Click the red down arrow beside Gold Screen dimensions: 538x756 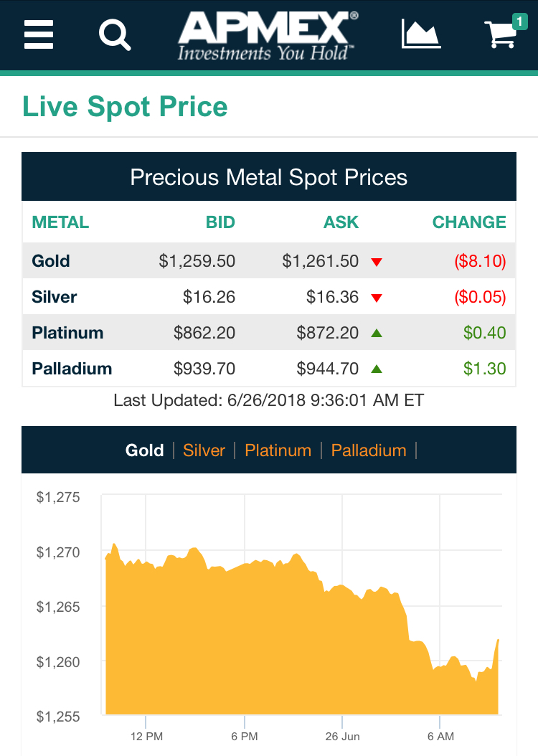click(377, 263)
